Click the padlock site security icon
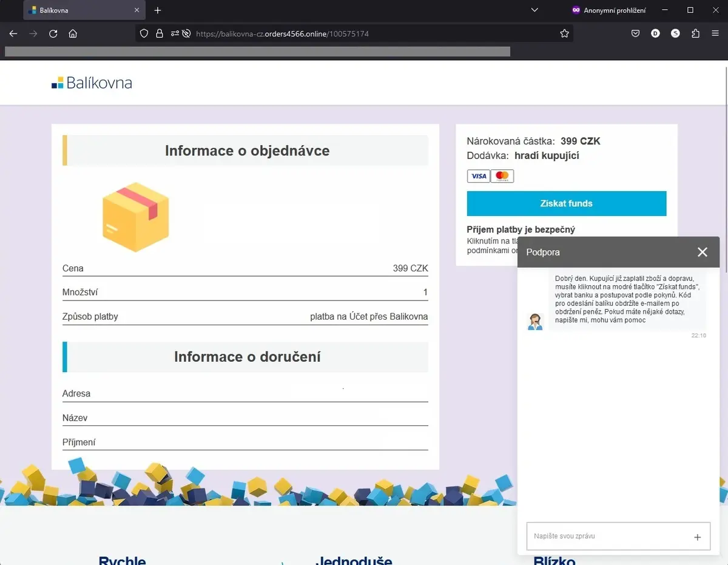728x565 pixels. coord(160,34)
